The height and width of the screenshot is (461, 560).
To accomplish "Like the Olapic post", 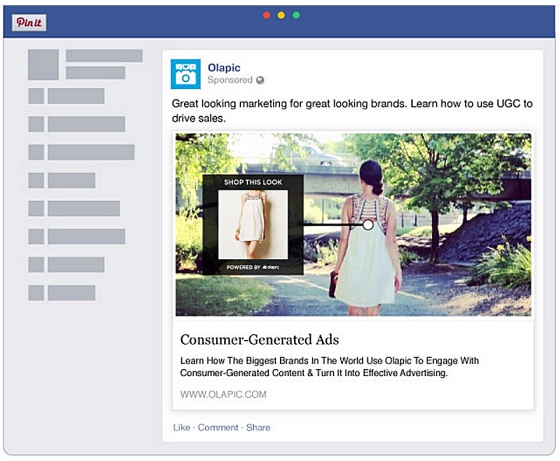I will [x=181, y=427].
